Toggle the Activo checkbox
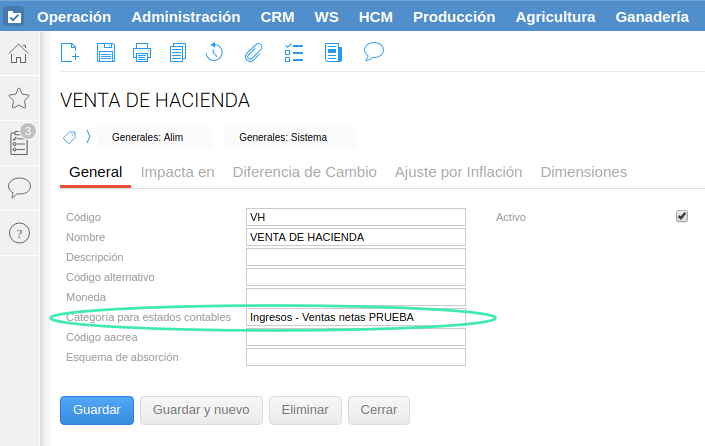 coord(682,216)
